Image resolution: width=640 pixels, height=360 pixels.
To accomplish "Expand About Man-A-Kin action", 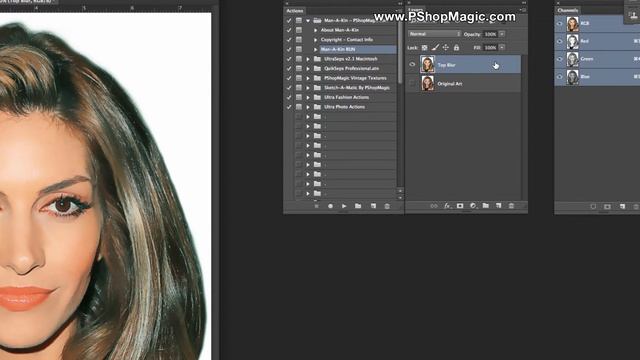I will point(316,30).
